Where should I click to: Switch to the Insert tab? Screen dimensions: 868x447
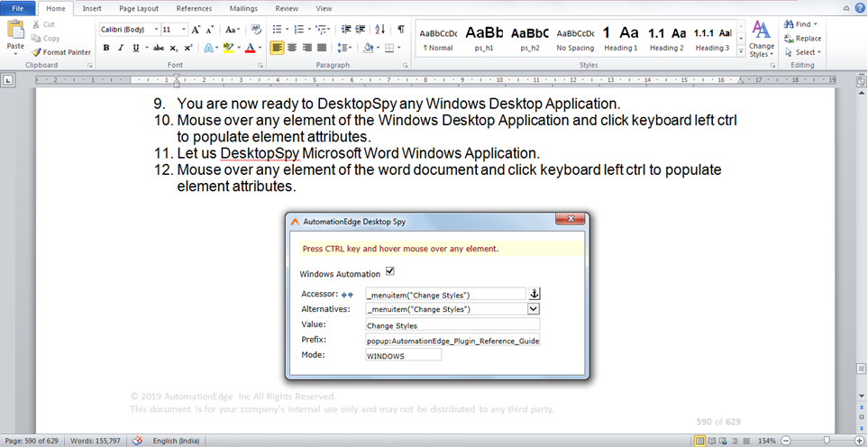tap(92, 8)
